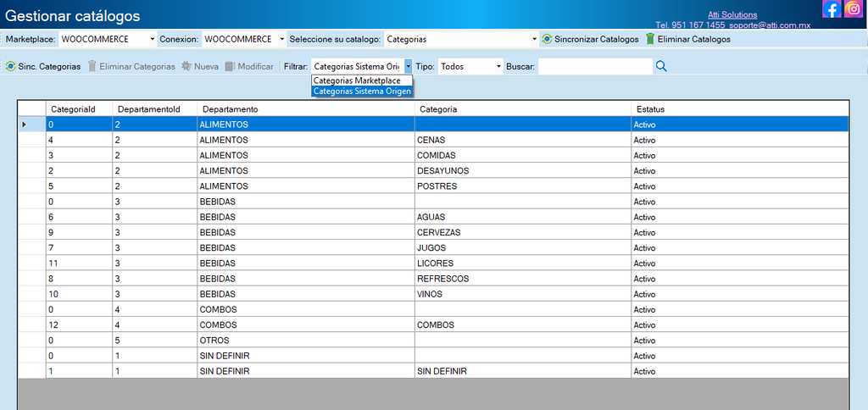Click the search magnifier icon

coord(661,66)
